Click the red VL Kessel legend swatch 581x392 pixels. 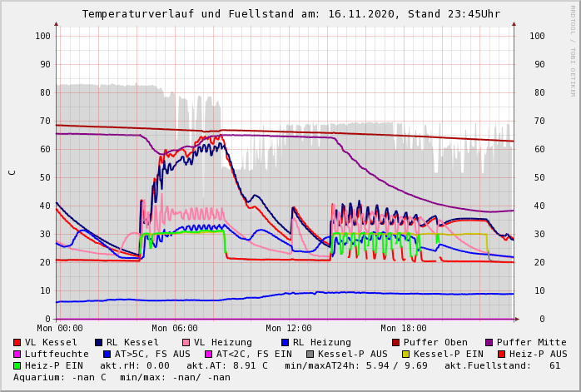point(17,342)
